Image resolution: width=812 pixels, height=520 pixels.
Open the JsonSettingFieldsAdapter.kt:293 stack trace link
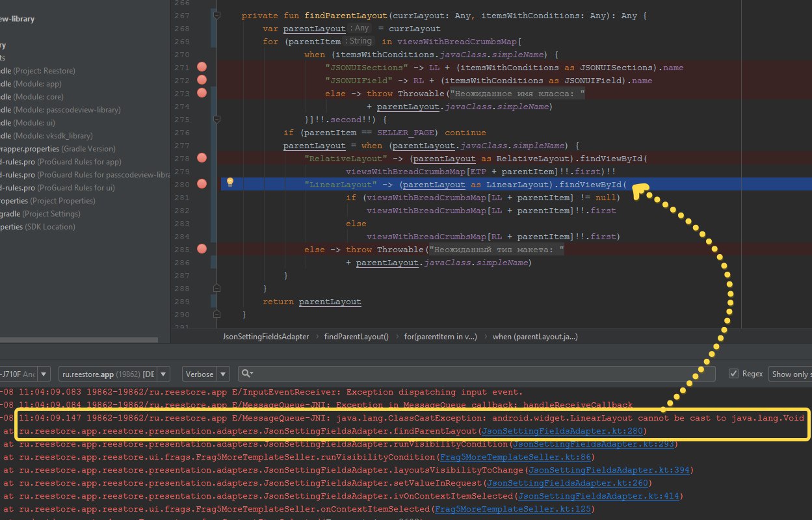(x=593, y=444)
